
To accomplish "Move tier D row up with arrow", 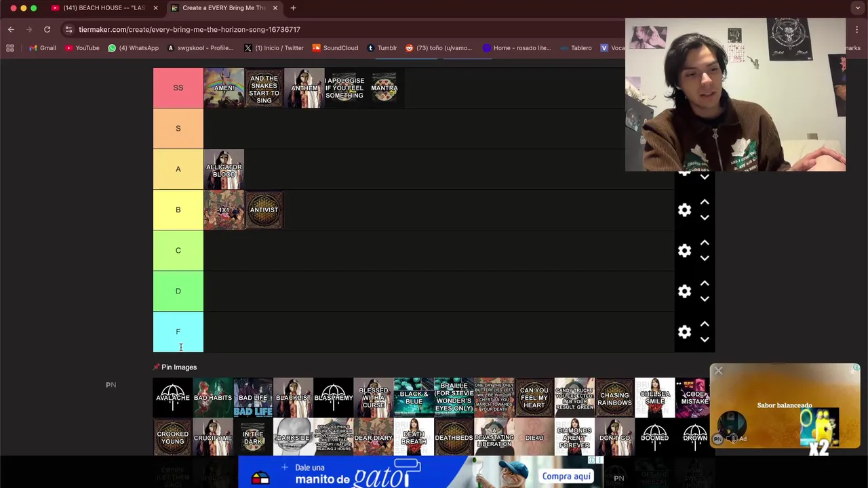I will (x=705, y=283).
